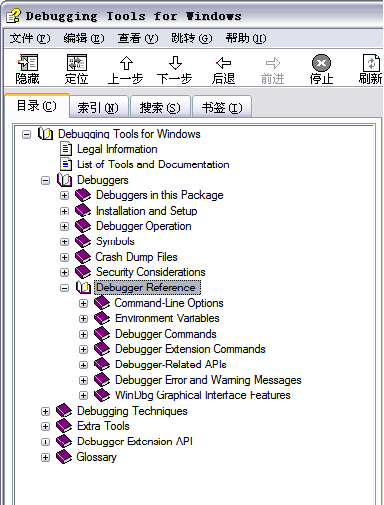Click the help title bar icon
Viewport: 384px width, 505px height.
point(13,16)
